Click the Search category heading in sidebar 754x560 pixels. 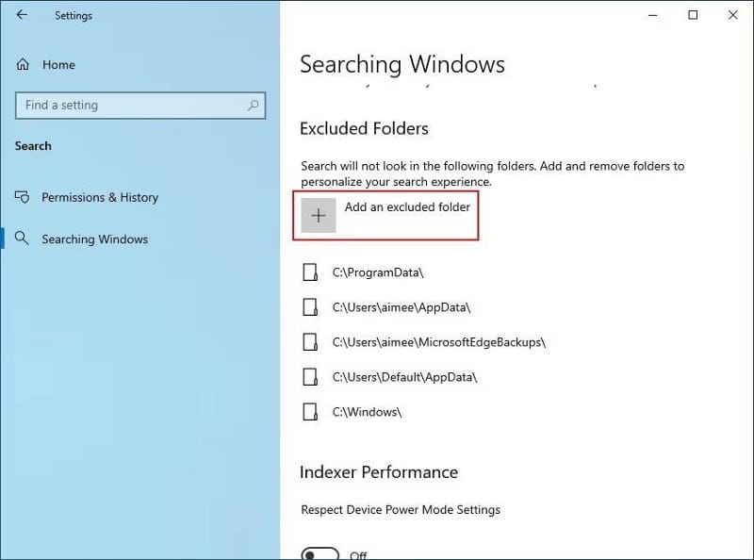point(33,146)
